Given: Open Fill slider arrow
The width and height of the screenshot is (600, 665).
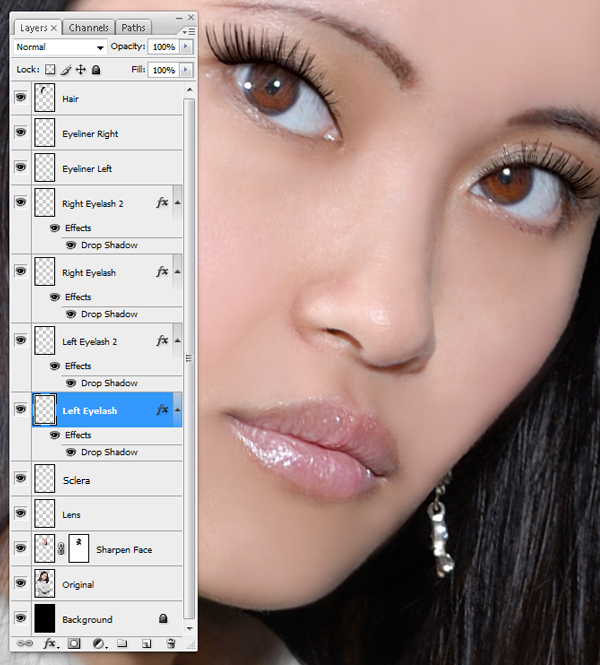Looking at the screenshot, I should click(x=186, y=70).
